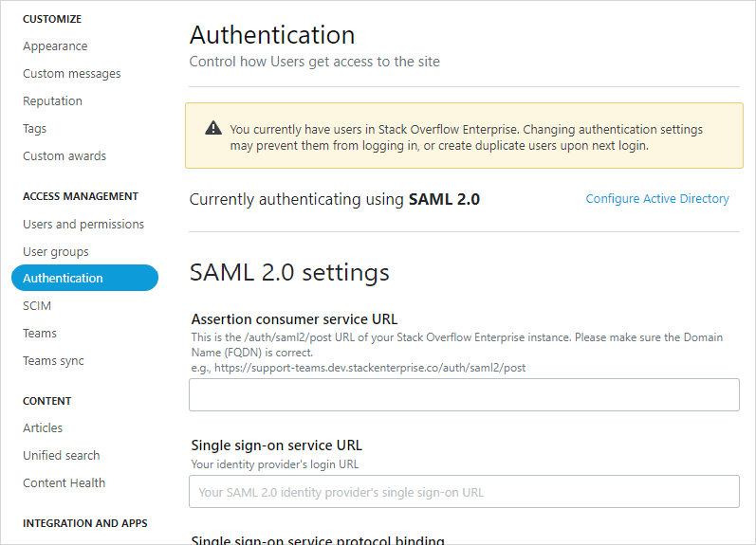Open Teams sync page

pos(53,361)
